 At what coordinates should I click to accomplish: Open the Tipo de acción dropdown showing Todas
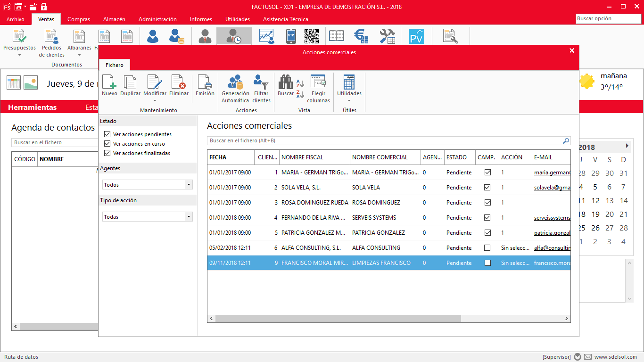(x=148, y=217)
